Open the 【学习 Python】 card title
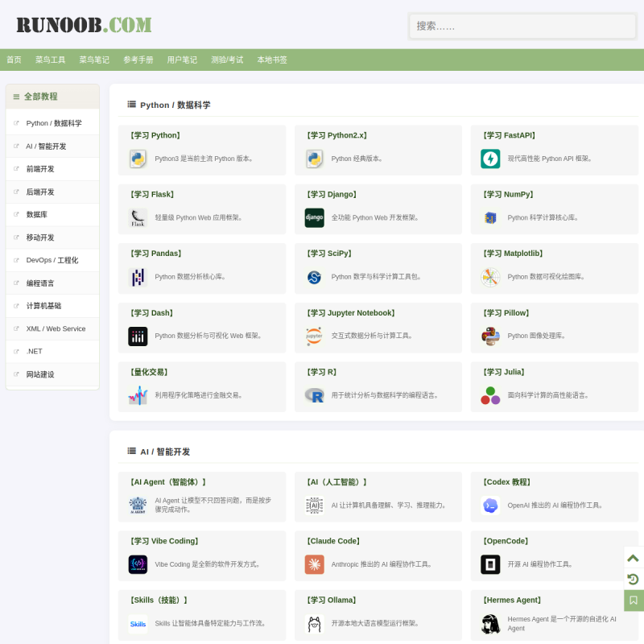Image resolution: width=644 pixels, height=644 pixels. tap(155, 135)
